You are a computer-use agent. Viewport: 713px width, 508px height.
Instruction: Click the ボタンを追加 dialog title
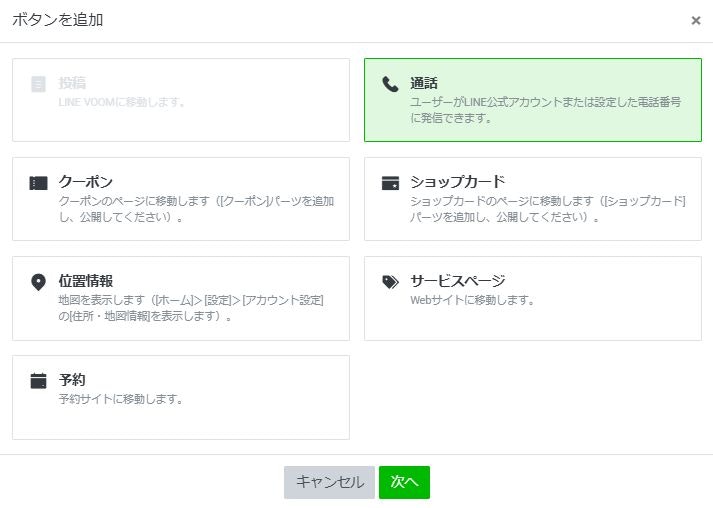(x=58, y=20)
